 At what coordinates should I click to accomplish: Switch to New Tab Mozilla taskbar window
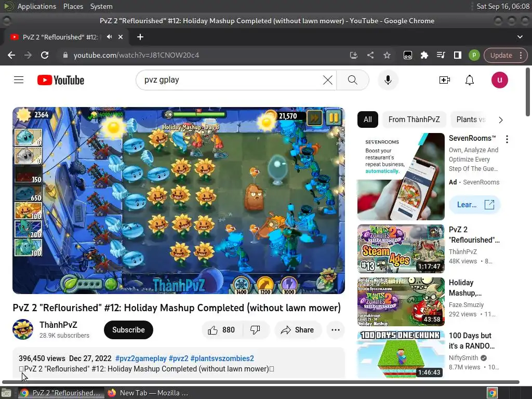pyautogui.click(x=148, y=393)
